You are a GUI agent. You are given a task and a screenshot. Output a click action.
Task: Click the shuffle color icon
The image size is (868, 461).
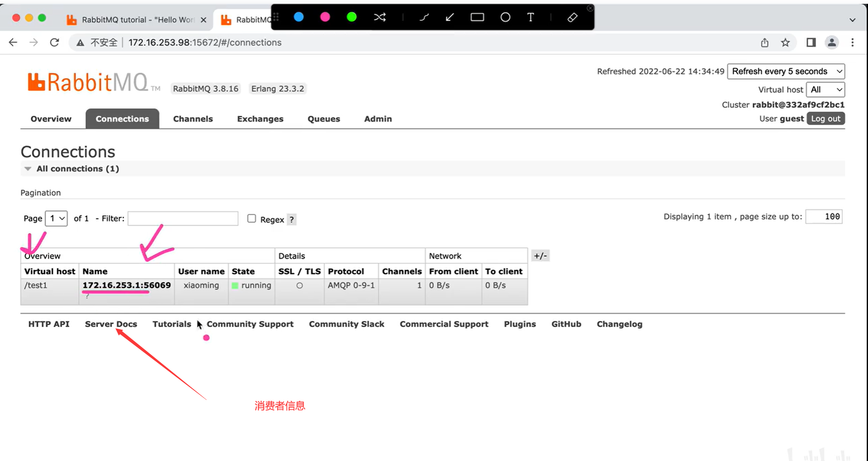click(x=379, y=17)
